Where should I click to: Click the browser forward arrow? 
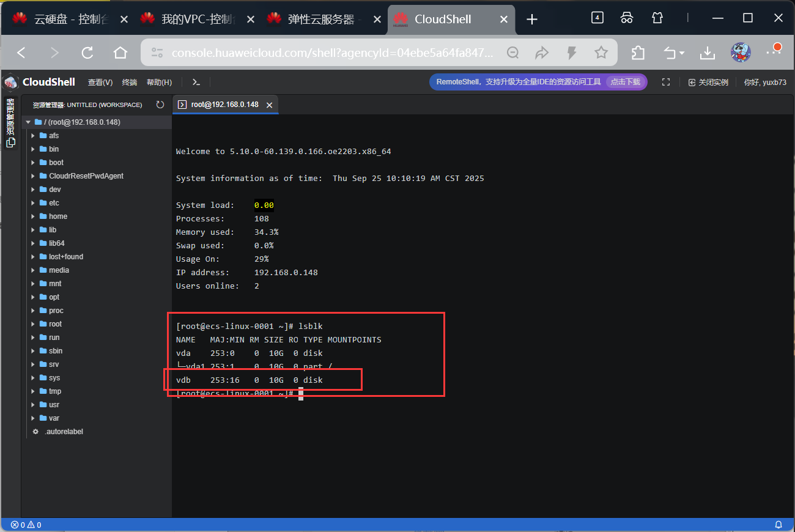[54, 53]
